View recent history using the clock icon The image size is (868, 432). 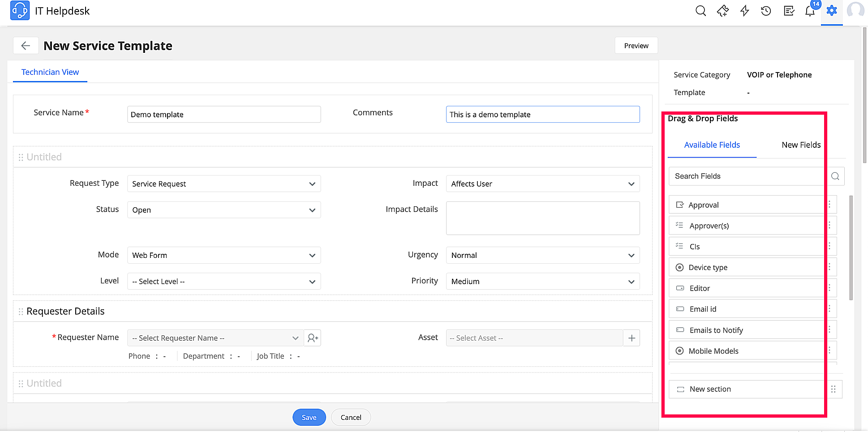pos(765,11)
